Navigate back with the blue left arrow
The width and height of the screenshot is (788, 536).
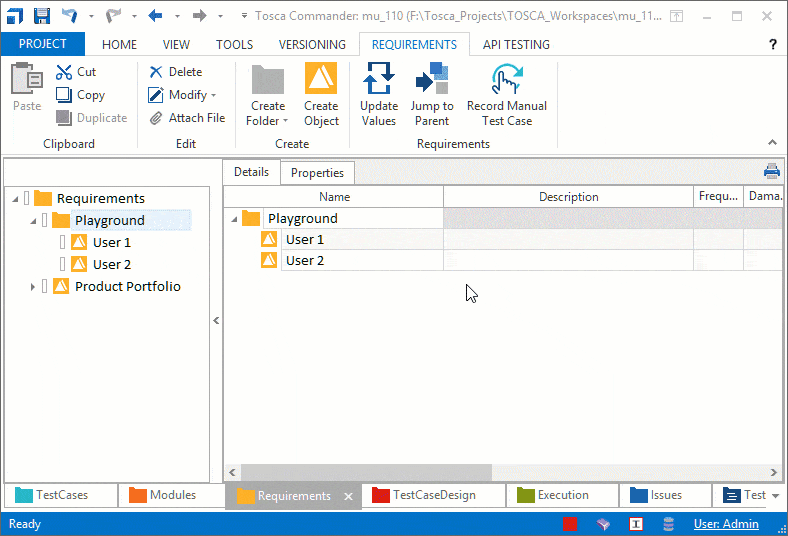click(155, 16)
